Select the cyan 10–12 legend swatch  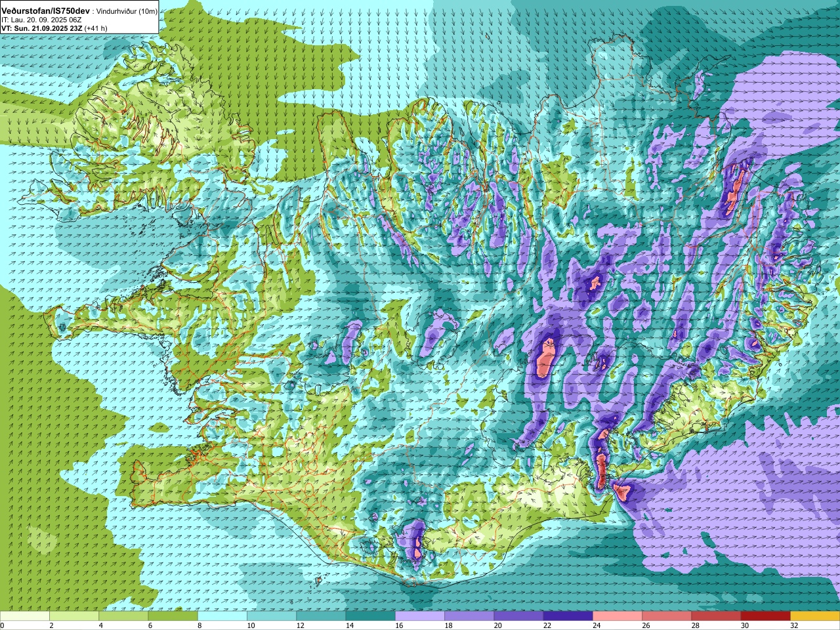pyautogui.click(x=272, y=616)
